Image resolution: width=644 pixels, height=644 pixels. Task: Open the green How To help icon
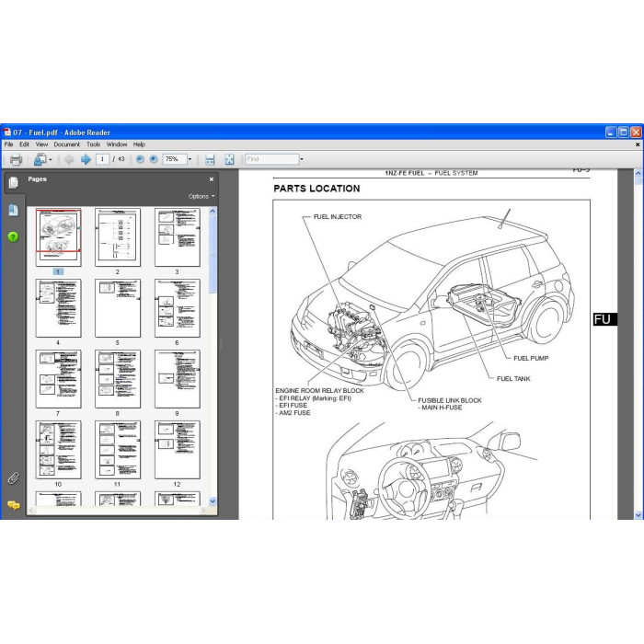[x=13, y=236]
